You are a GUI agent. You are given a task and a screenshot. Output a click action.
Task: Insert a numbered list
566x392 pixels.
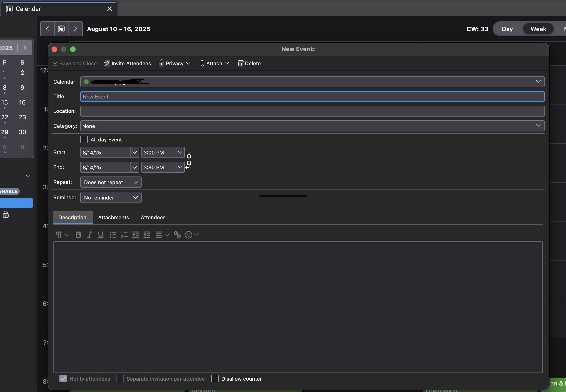pyautogui.click(x=124, y=235)
